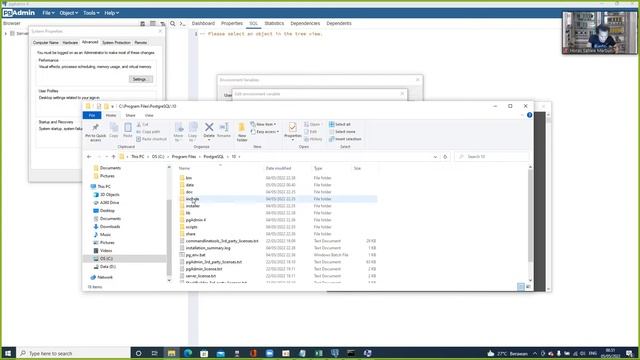
Task: Open the pgAdmin Tools menu
Action: (x=91, y=13)
